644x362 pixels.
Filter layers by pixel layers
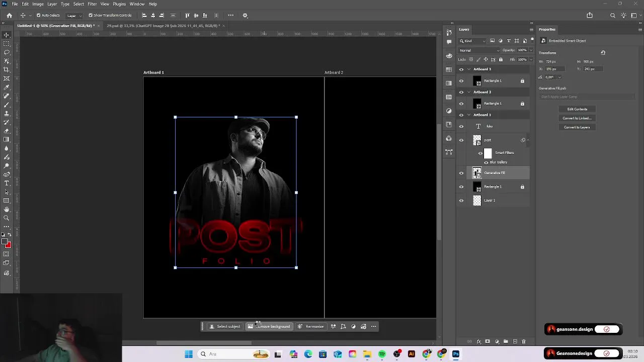(x=493, y=41)
